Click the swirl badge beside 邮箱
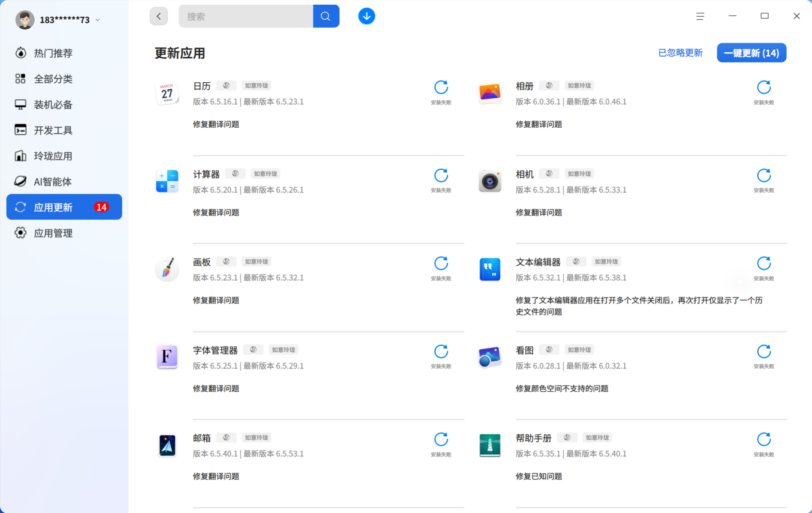Viewport: 812px width, 513px height. (x=226, y=438)
